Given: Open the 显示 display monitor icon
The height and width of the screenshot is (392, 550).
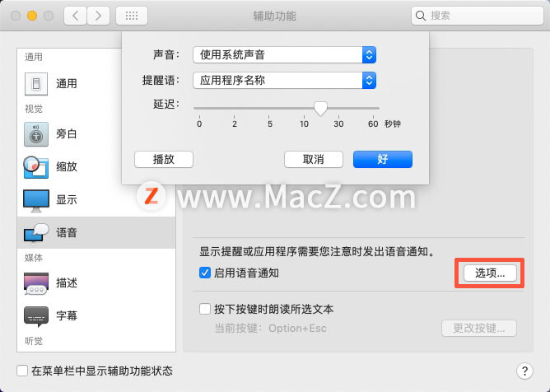Looking at the screenshot, I should click(36, 200).
